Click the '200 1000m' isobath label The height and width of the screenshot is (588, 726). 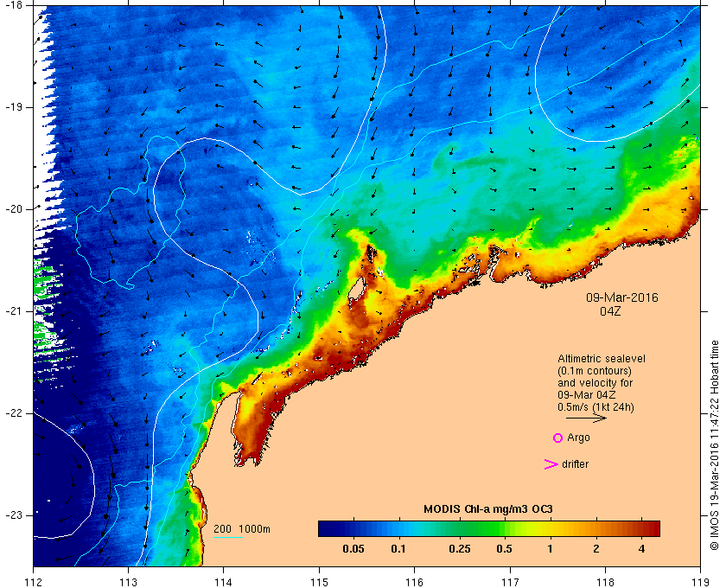tap(242, 529)
